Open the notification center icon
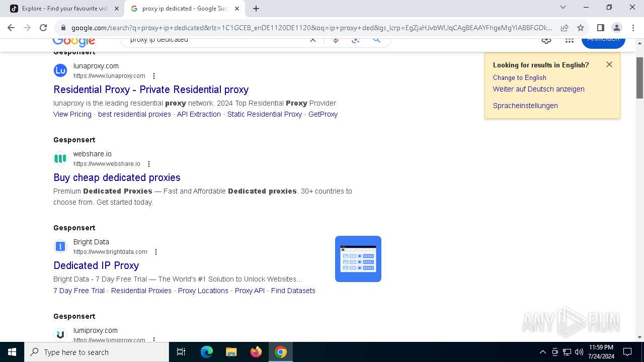644x362 pixels. pyautogui.click(x=627, y=352)
